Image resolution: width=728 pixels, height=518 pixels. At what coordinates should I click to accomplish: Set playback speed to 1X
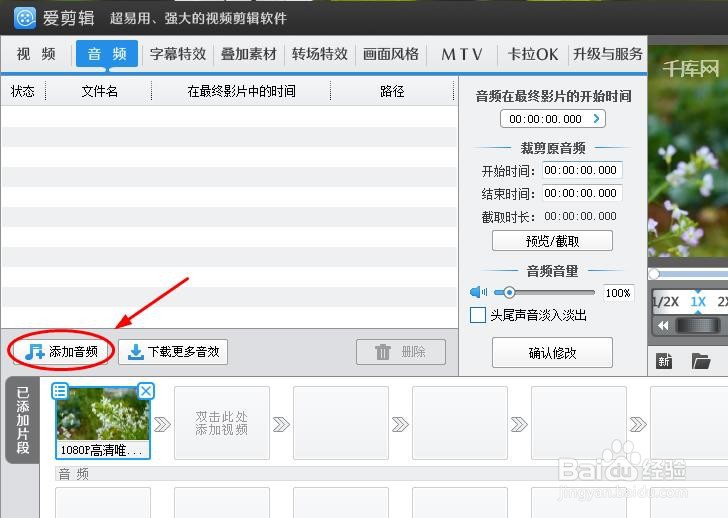pyautogui.click(x=698, y=302)
